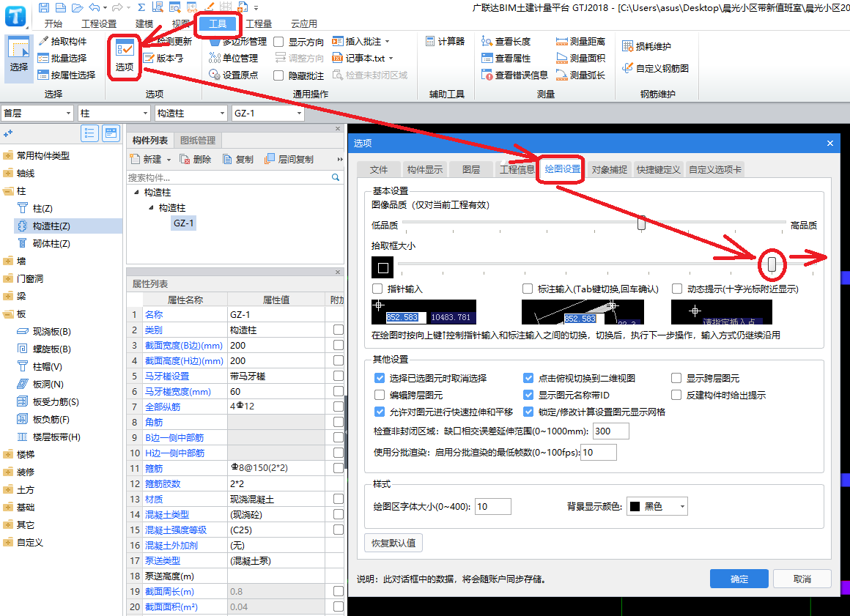Click 绘图区字体大小 input field

[493, 507]
